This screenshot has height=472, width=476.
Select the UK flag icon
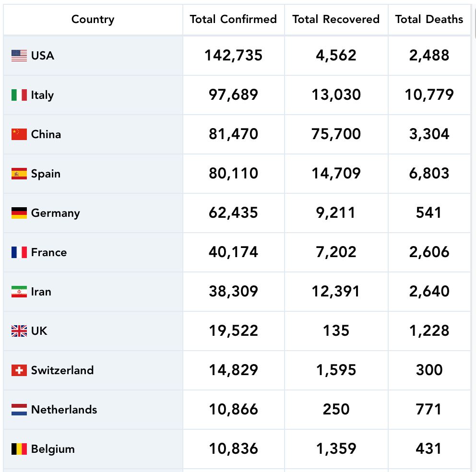pyautogui.click(x=19, y=331)
